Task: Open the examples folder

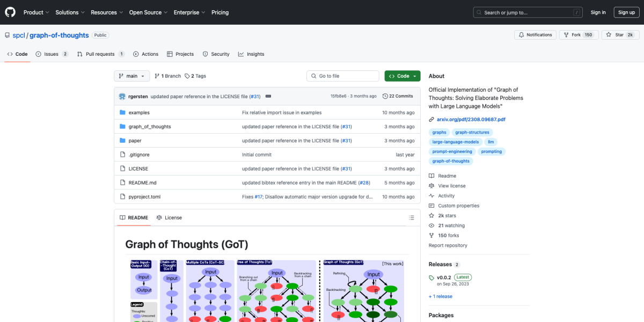Action: pyautogui.click(x=139, y=113)
